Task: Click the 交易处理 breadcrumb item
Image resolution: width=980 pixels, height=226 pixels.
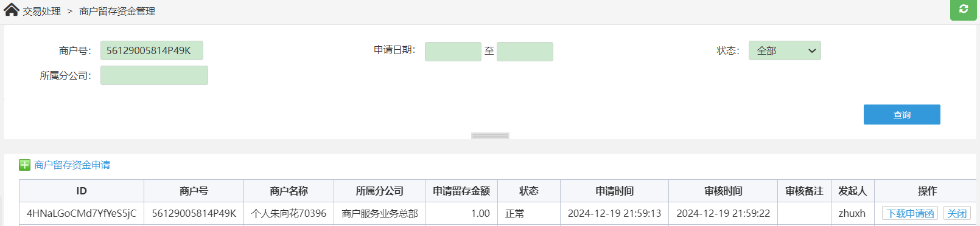Action: [x=42, y=11]
